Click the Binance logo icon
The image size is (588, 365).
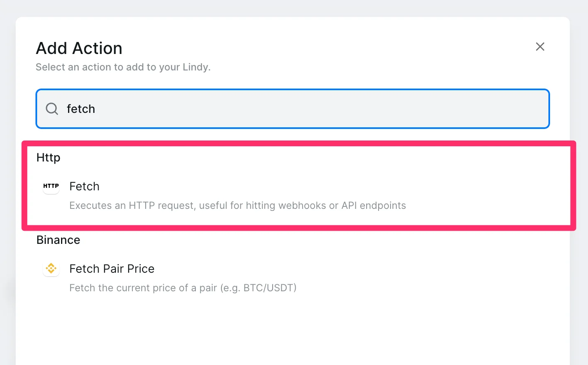point(51,269)
